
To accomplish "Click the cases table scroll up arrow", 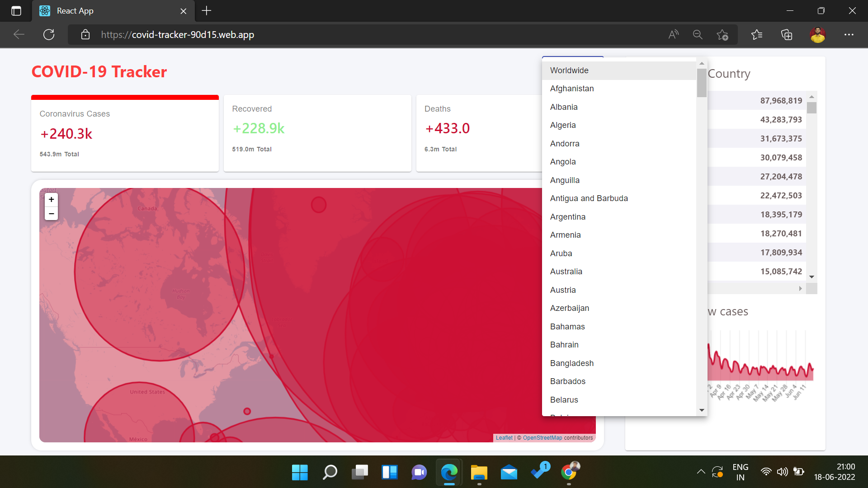I will tap(811, 97).
